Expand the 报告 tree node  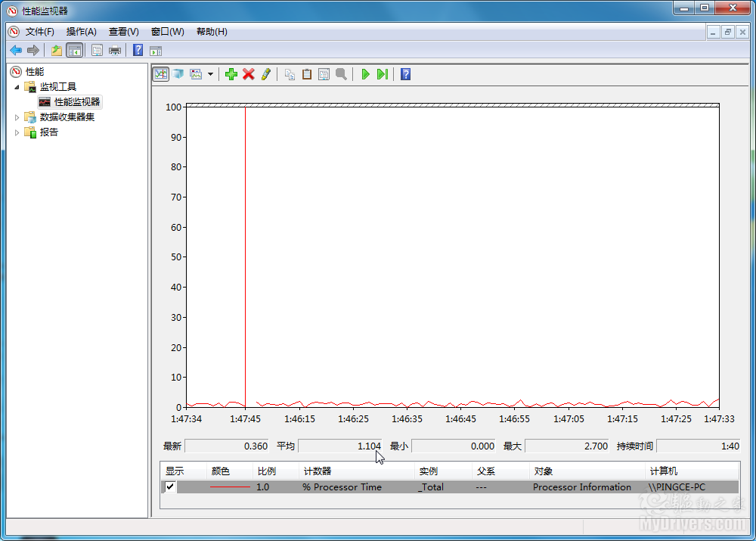click(17, 132)
